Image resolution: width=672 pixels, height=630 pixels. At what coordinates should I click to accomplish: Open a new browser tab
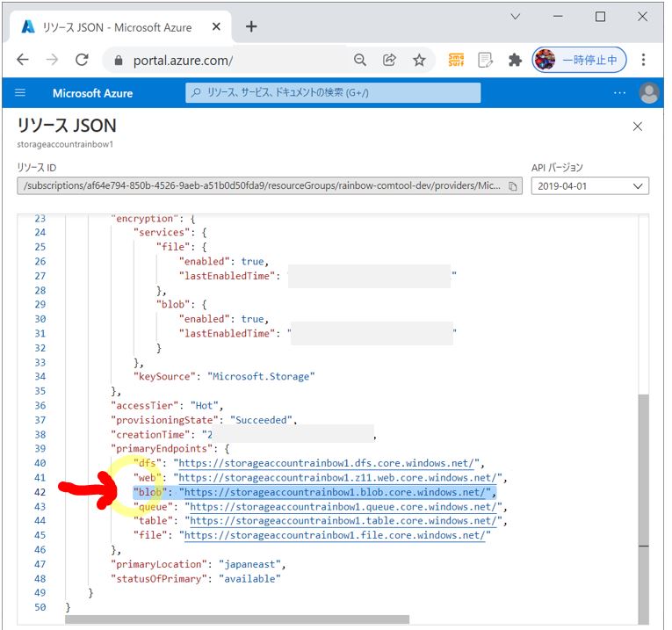point(251,26)
